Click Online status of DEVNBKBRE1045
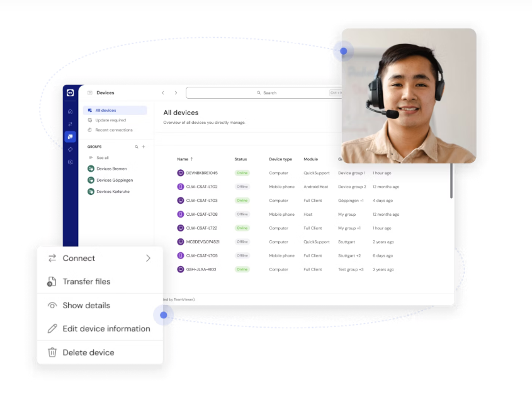 coord(242,173)
